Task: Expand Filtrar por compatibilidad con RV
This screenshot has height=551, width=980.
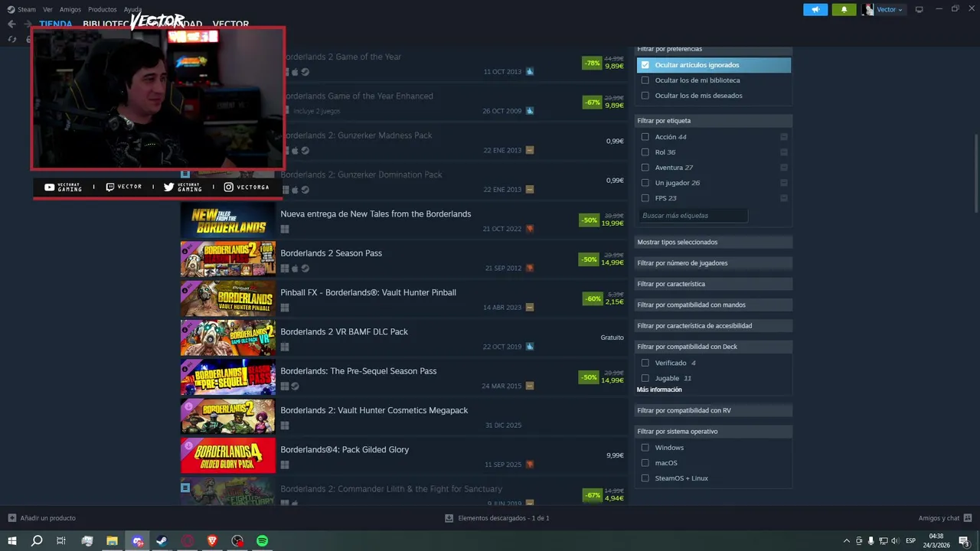Action: click(714, 410)
